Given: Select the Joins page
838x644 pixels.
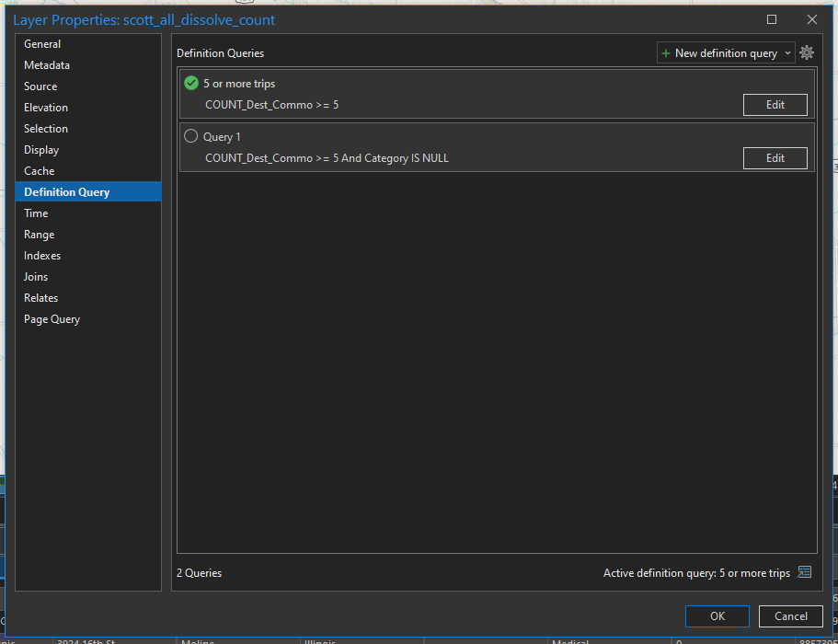Looking at the screenshot, I should click(35, 276).
